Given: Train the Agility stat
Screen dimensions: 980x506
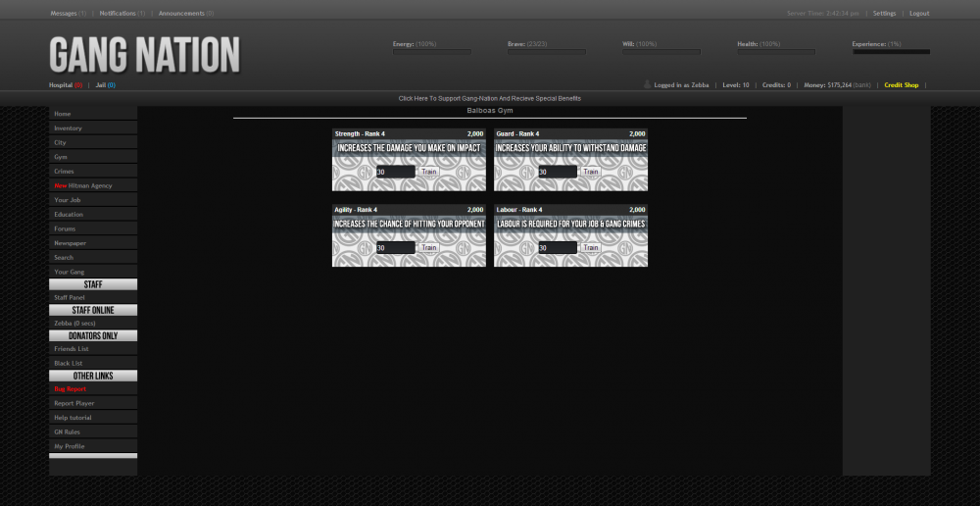Looking at the screenshot, I should [429, 248].
